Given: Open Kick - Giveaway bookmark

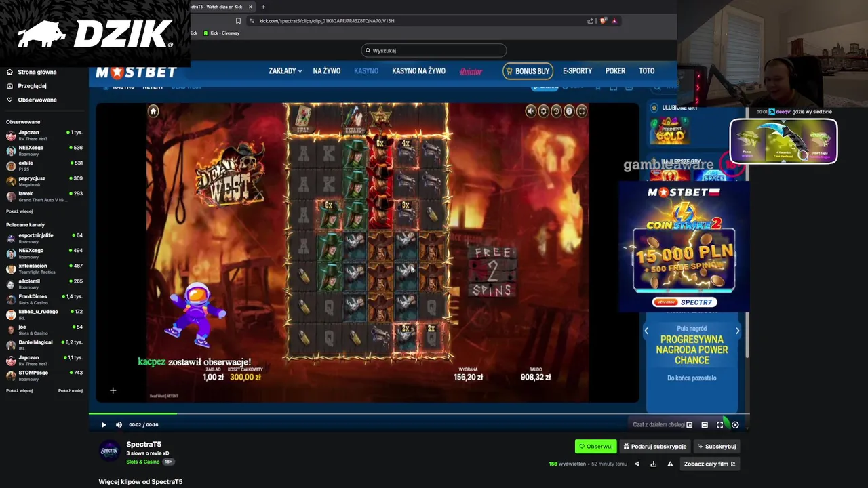Looking at the screenshot, I should click(x=222, y=33).
